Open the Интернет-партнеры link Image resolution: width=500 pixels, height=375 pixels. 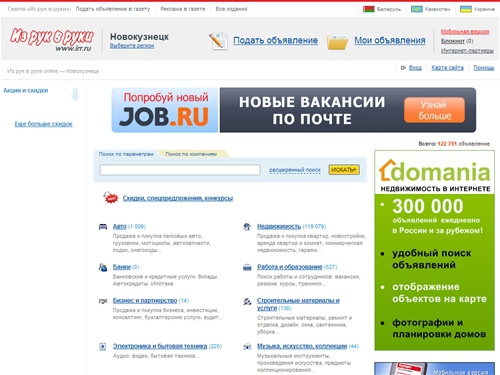467,51
